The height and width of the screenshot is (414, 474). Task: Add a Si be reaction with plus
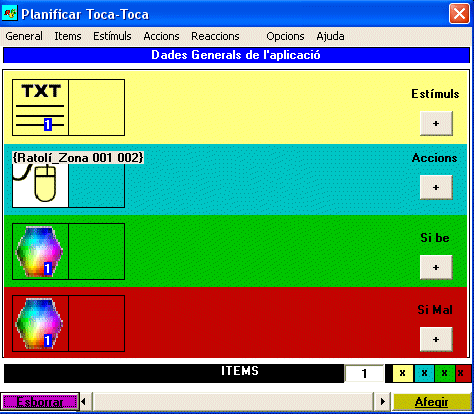coord(436,267)
